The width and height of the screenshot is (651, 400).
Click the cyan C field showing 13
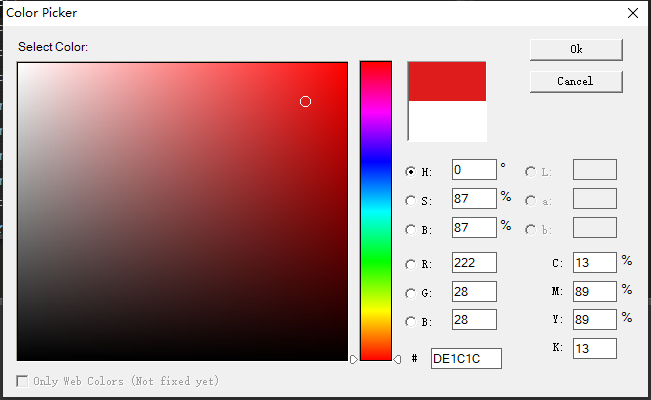[x=595, y=263]
